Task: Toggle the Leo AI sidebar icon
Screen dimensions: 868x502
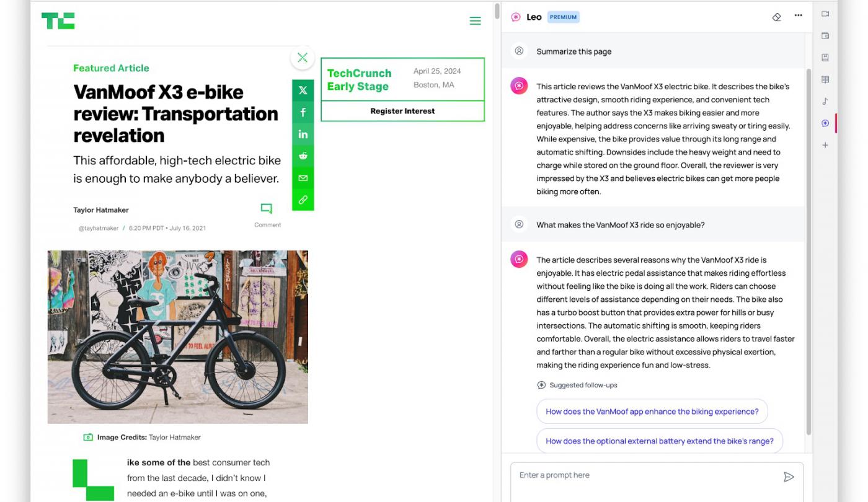Action: point(825,123)
